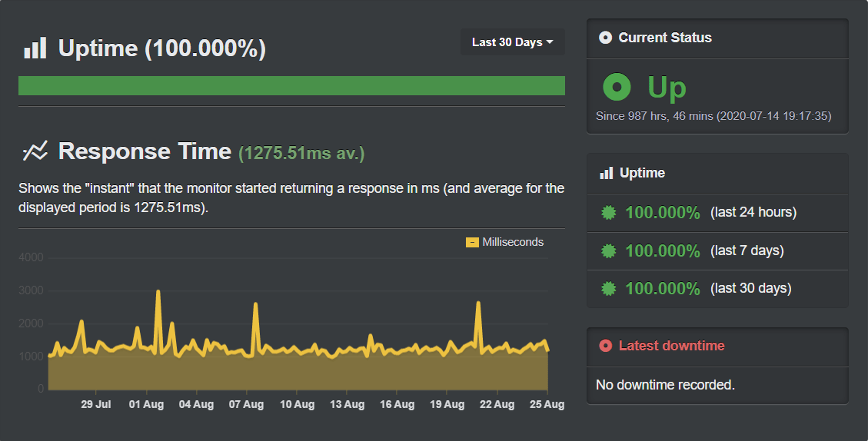The height and width of the screenshot is (441, 868).
Task: Click the Milliseconds legend label
Action: click(x=513, y=242)
